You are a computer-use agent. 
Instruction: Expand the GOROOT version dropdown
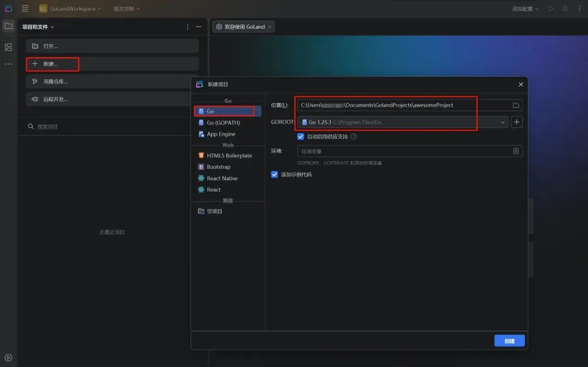502,122
